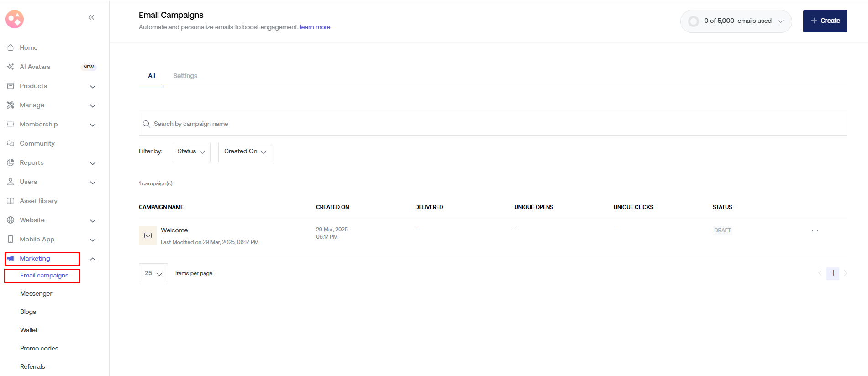
Task: Open the Status filter dropdown
Action: point(191,152)
